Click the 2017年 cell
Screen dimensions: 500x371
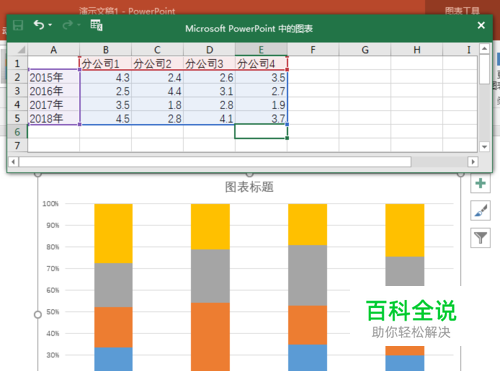tap(53, 104)
